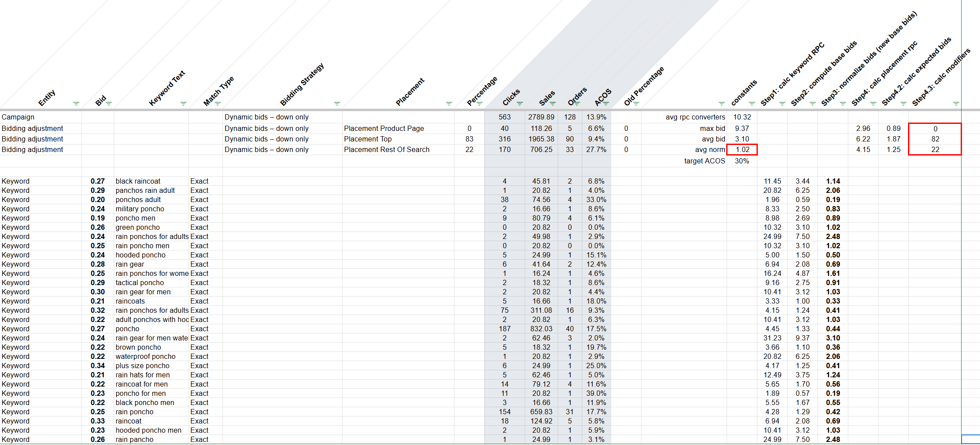Select the 'green poncho' keyword cell
This screenshot has width=980, height=445.
tap(151, 227)
